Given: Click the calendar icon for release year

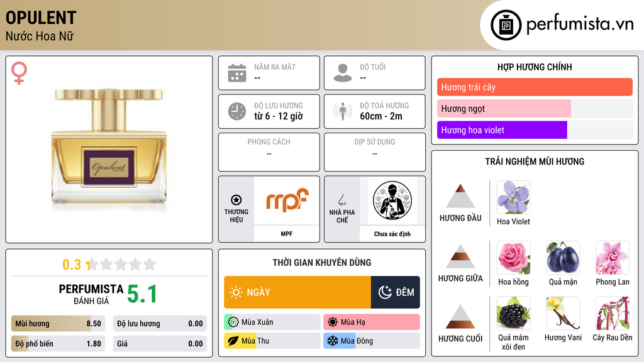Looking at the screenshot, I should coord(237,73).
